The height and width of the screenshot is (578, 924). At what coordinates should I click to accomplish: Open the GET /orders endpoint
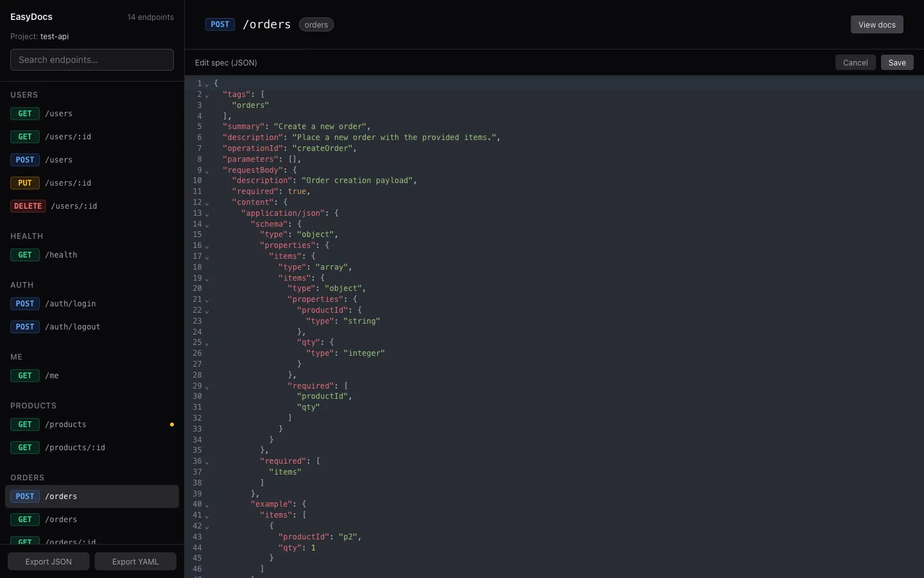pos(92,520)
